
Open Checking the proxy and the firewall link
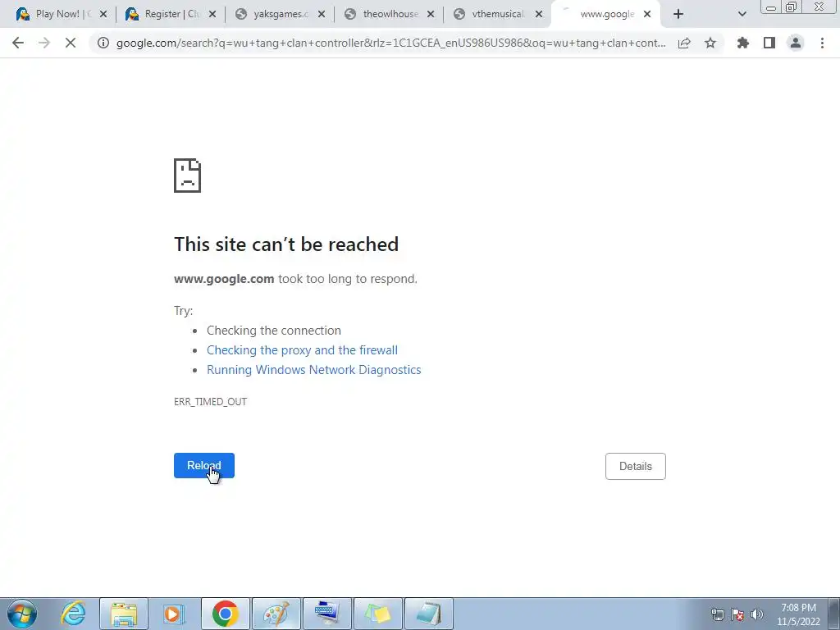(302, 350)
